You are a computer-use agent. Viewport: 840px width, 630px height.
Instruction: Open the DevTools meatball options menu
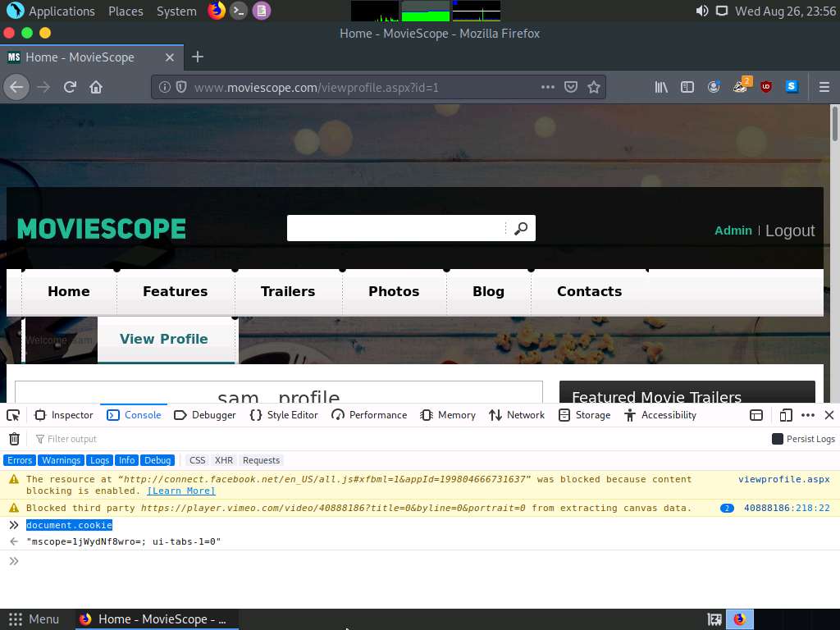coord(808,415)
